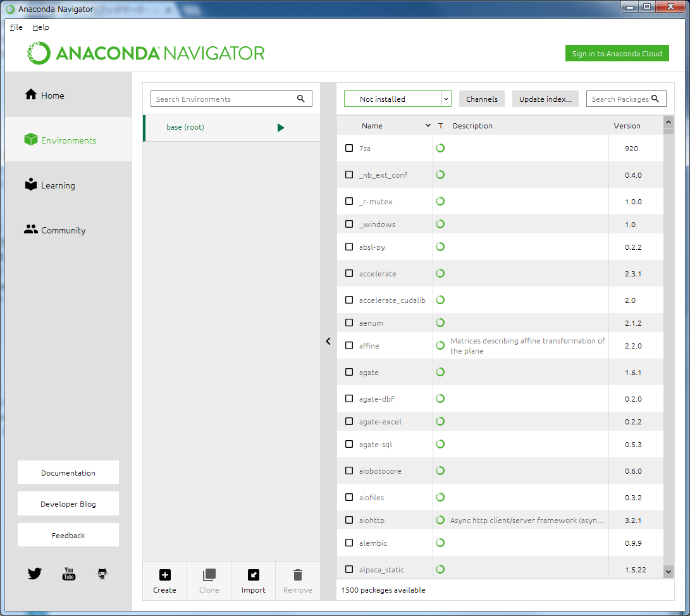Click the green play arrow for base (root)

(281, 128)
